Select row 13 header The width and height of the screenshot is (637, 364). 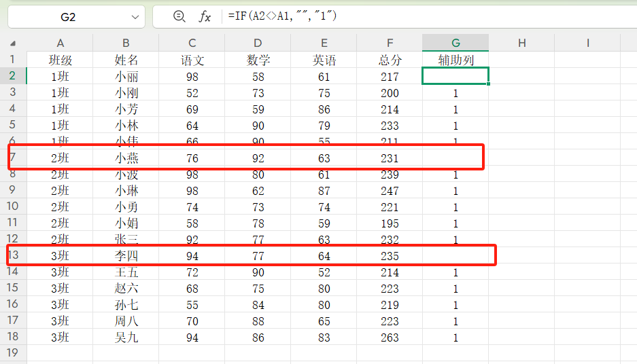pyautogui.click(x=13, y=255)
